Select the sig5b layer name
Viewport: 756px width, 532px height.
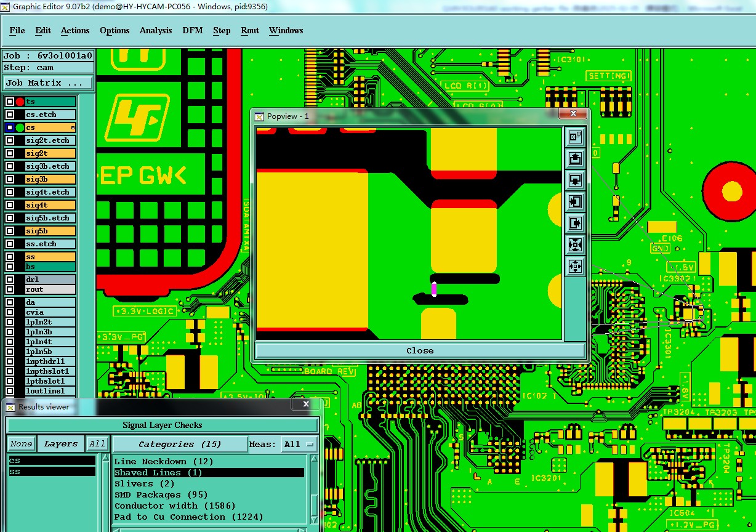[50, 231]
